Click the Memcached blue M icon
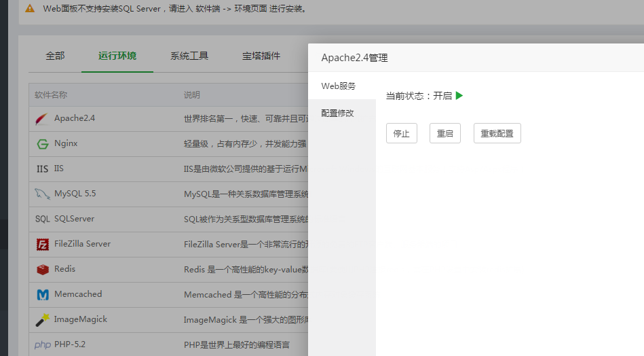644x356 pixels. 42,294
